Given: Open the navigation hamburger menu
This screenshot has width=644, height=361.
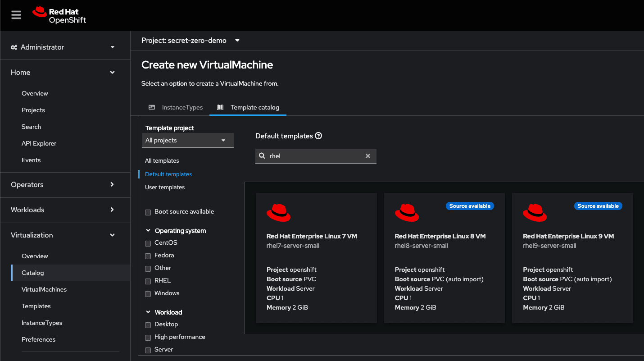Looking at the screenshot, I should click(x=16, y=15).
